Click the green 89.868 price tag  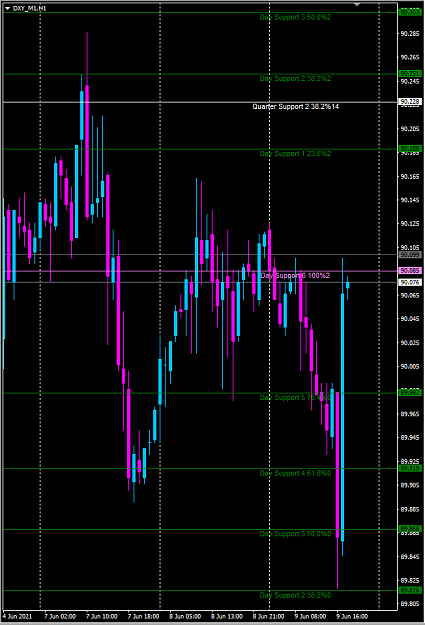click(x=410, y=529)
